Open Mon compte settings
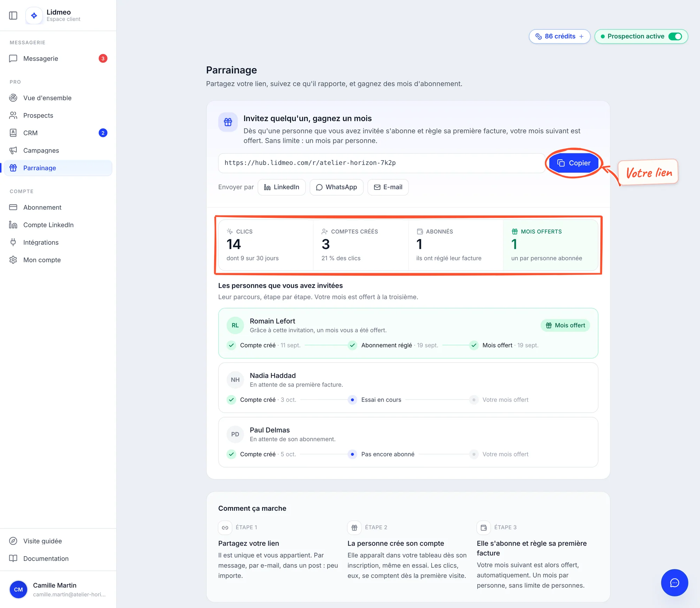 pos(58,260)
